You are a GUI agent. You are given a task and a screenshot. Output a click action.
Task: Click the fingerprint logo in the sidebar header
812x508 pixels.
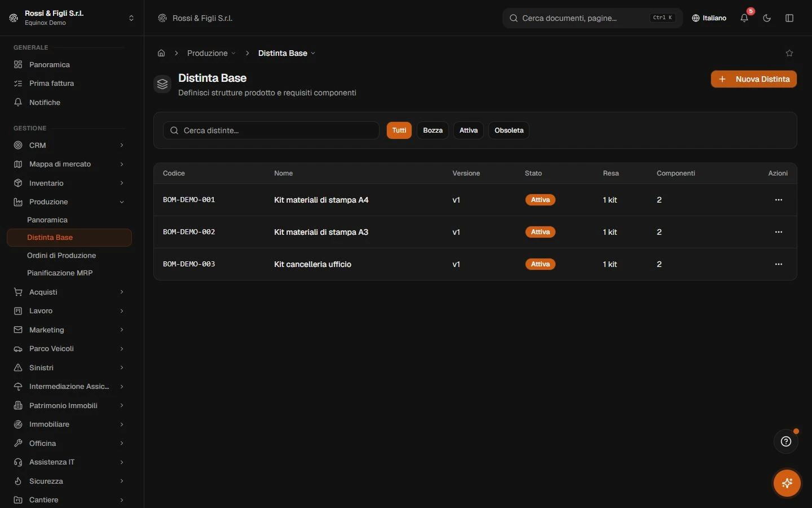pyautogui.click(x=14, y=18)
